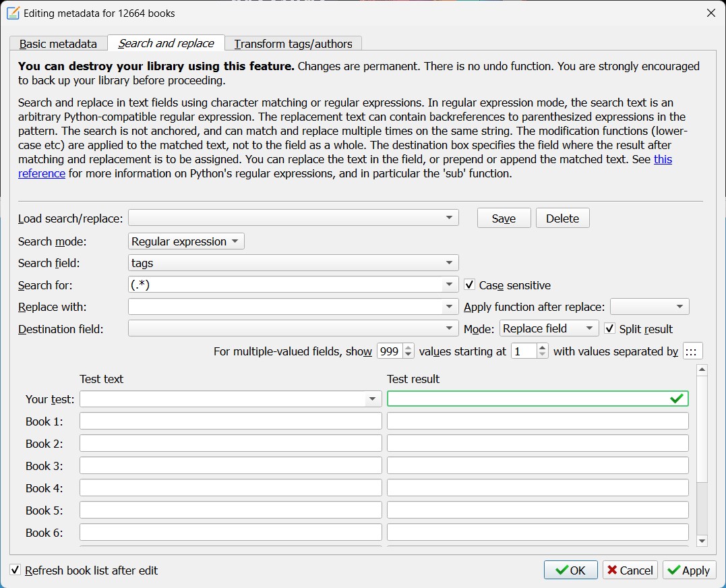Uncheck Refresh book list after edit
The height and width of the screenshot is (588, 726).
click(16, 570)
